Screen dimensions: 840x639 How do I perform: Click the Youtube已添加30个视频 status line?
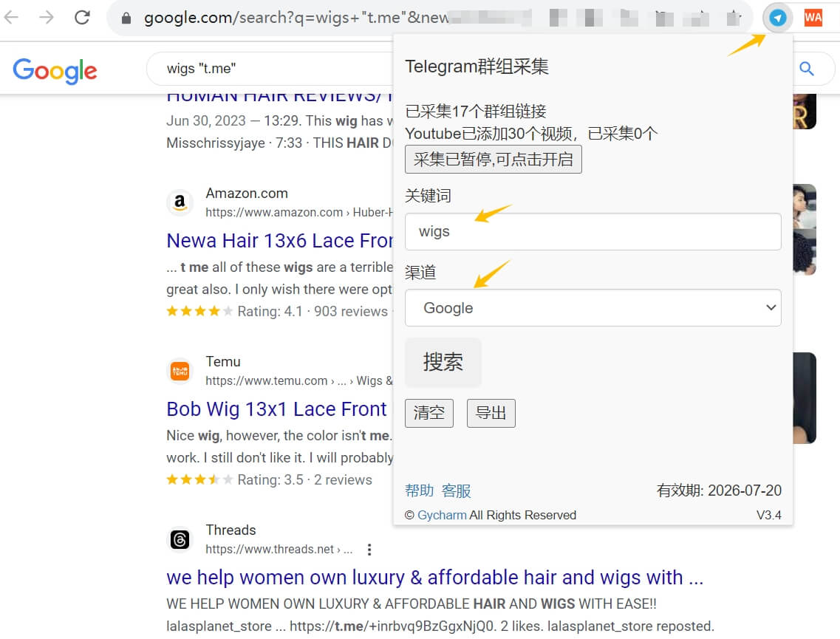click(x=531, y=134)
